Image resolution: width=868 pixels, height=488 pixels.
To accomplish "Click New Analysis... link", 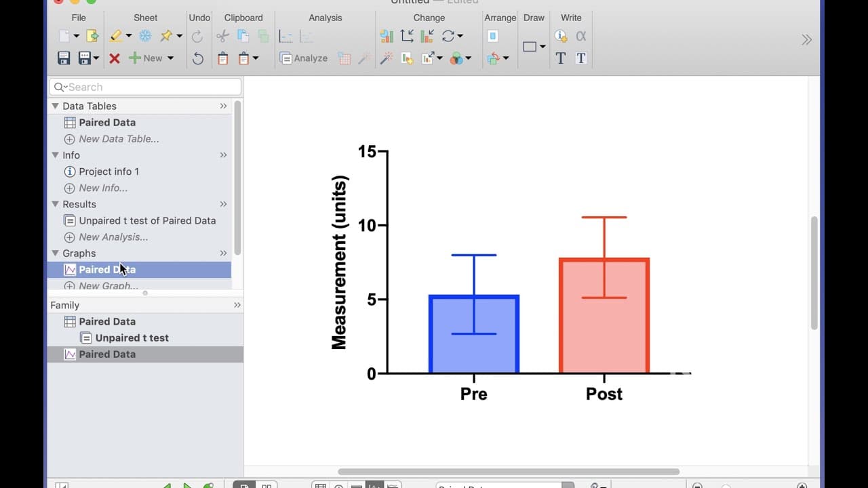I will click(113, 237).
